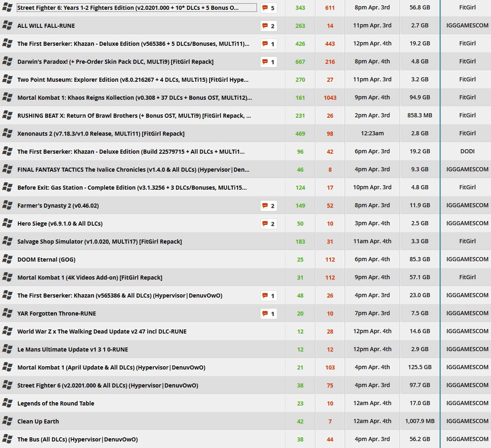491x448 pixels.
Task: Click upload time 12:23am on Xenonauts 2 row
Action: (x=372, y=133)
